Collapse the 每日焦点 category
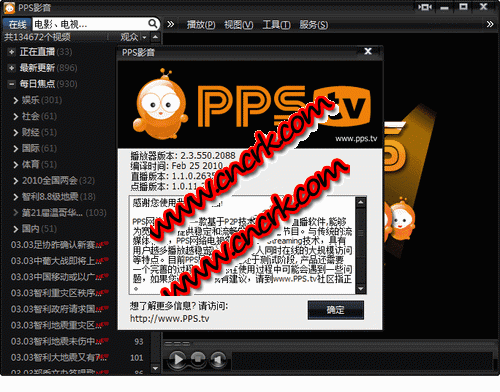 11,84
